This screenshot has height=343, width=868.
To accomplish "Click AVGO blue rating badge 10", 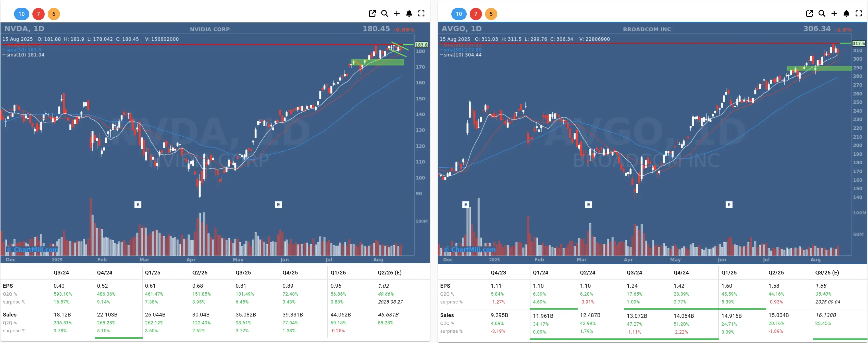I will click(x=459, y=14).
